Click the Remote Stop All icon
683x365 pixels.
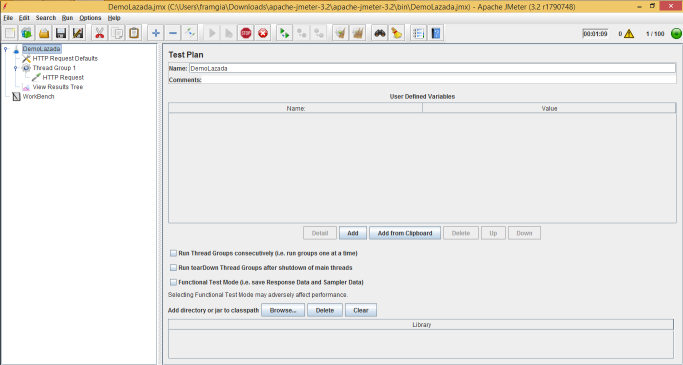click(301, 33)
